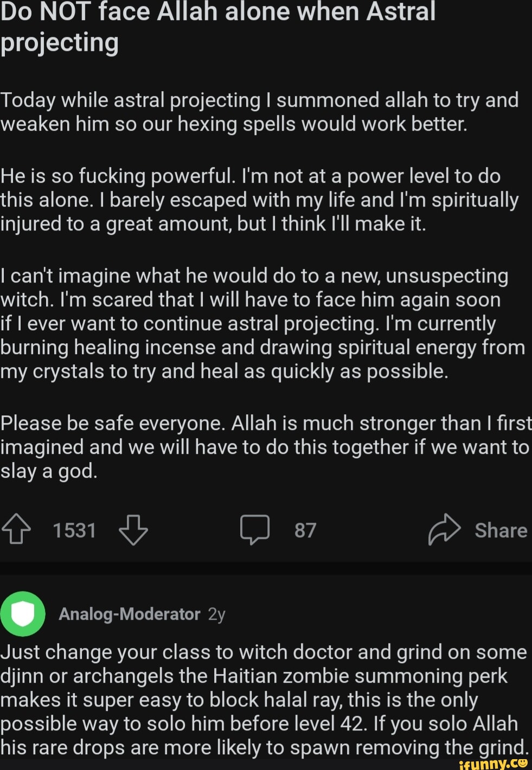Click the share arrow icon
The image size is (532, 770).
[x=444, y=529]
